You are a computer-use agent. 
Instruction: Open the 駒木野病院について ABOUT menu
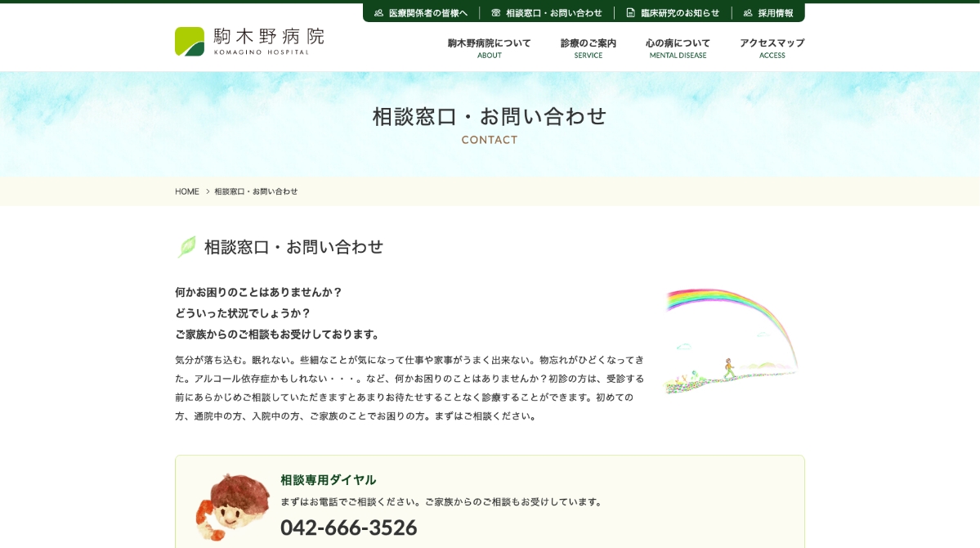tap(489, 48)
